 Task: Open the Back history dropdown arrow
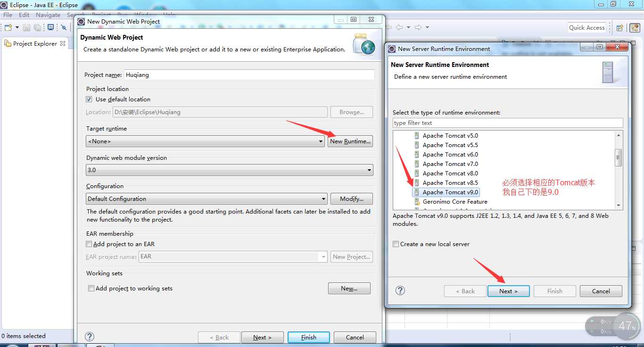coord(408,27)
